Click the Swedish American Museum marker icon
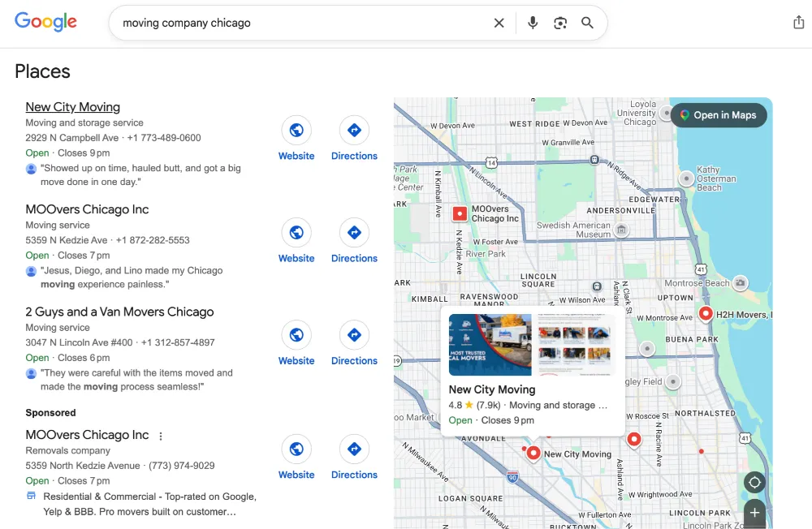The image size is (812, 529). click(x=622, y=230)
